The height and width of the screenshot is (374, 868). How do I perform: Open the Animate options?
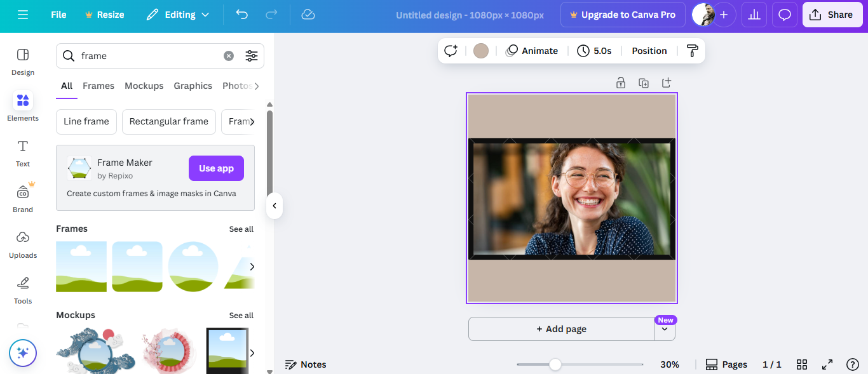532,50
